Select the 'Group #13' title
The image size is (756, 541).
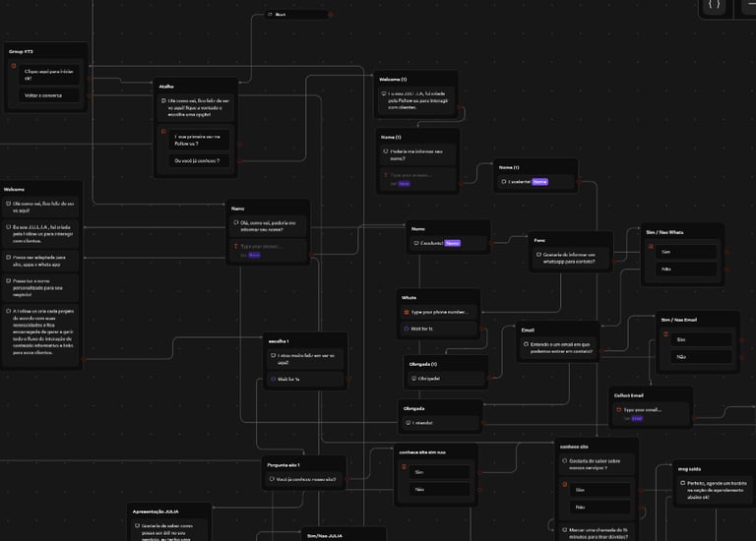(21, 51)
